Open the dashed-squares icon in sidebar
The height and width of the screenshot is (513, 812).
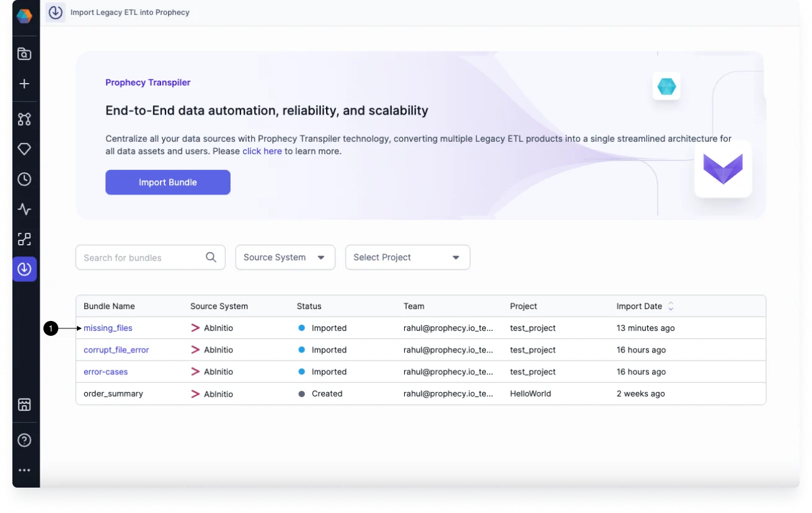click(x=24, y=239)
